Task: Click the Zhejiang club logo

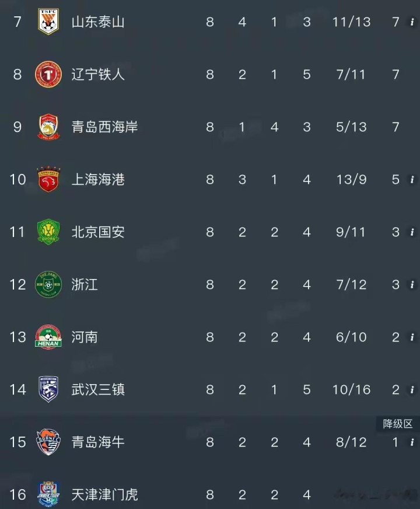Action: point(48,285)
